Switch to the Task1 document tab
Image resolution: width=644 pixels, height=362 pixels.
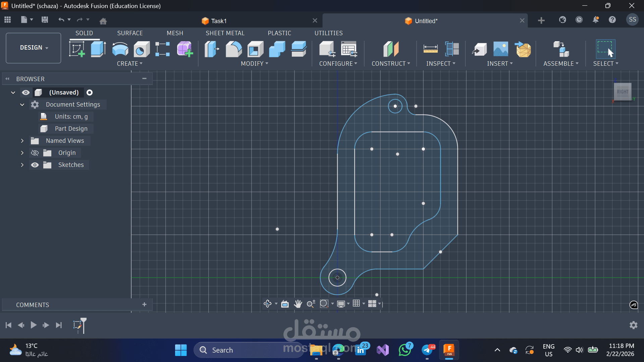pos(219,21)
